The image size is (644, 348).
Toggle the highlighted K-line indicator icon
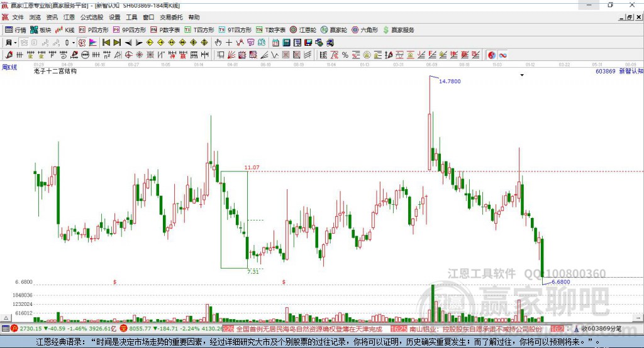(82, 43)
